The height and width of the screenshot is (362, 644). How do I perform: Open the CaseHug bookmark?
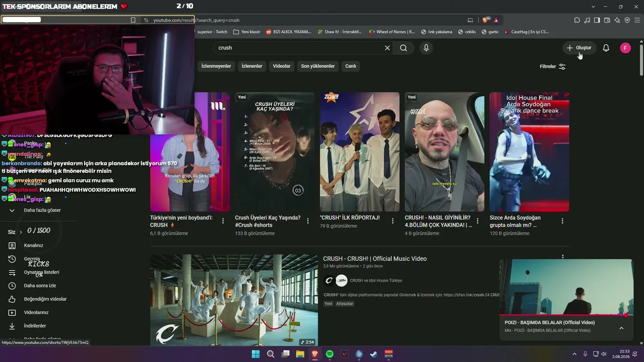(x=526, y=32)
